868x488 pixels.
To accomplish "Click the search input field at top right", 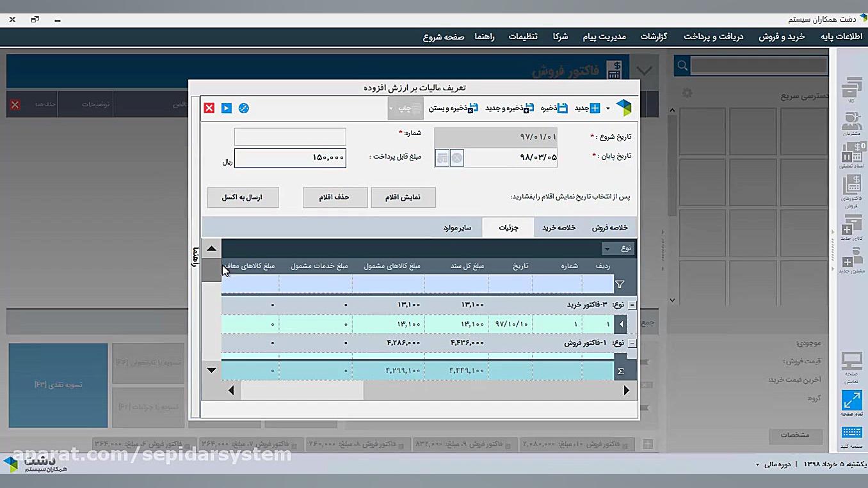I will pos(759,65).
